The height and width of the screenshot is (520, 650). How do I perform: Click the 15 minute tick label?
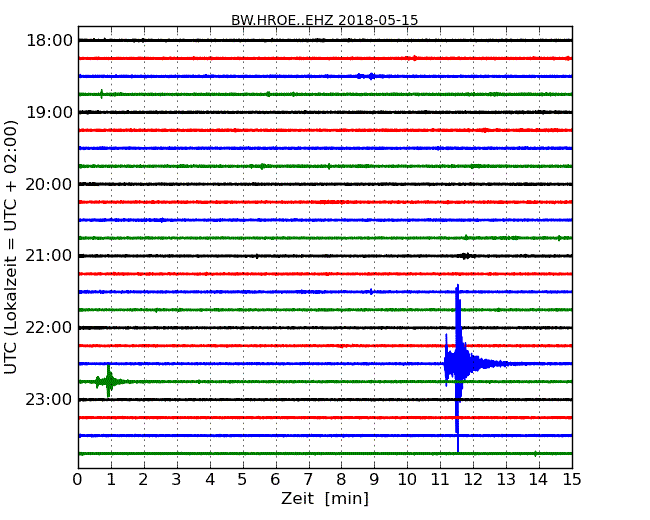click(x=572, y=480)
